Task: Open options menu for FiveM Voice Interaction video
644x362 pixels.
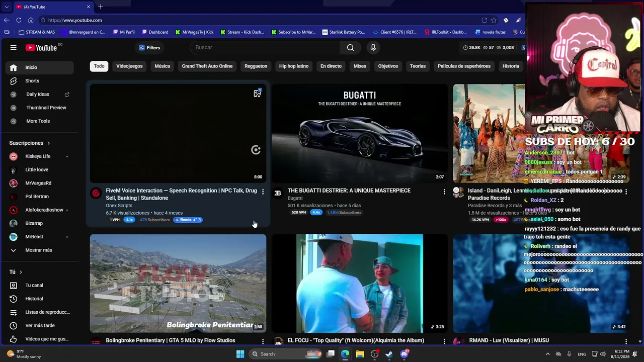Action: [x=263, y=192]
